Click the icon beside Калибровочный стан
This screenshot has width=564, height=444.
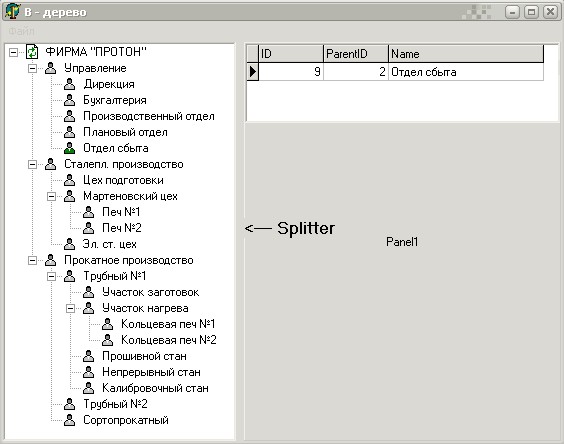[x=88, y=388]
